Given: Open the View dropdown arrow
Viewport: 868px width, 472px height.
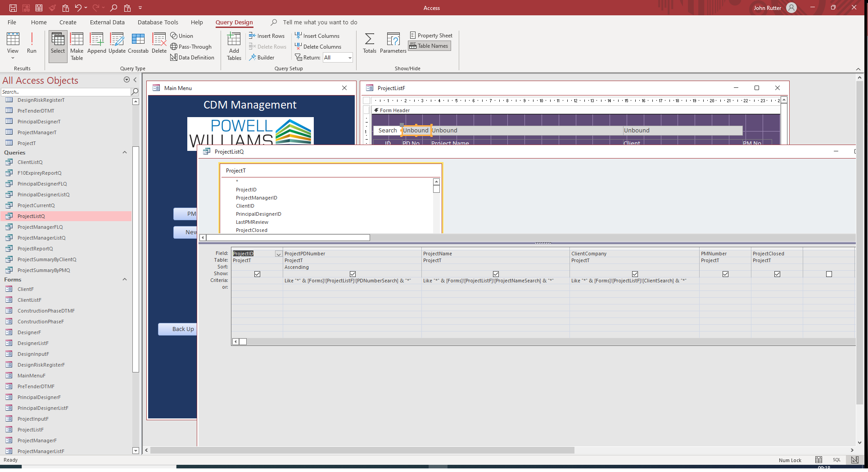Looking at the screenshot, I should click(x=13, y=57).
